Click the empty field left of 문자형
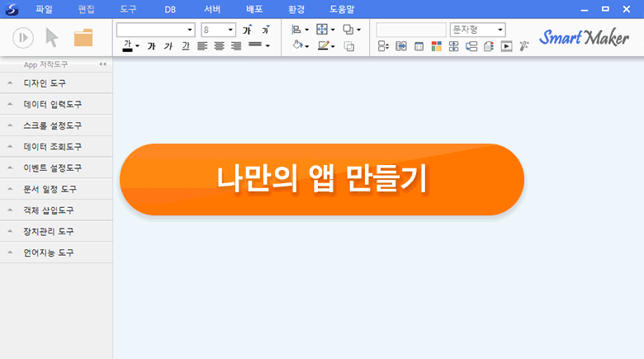This screenshot has width=644, height=359. tap(410, 30)
